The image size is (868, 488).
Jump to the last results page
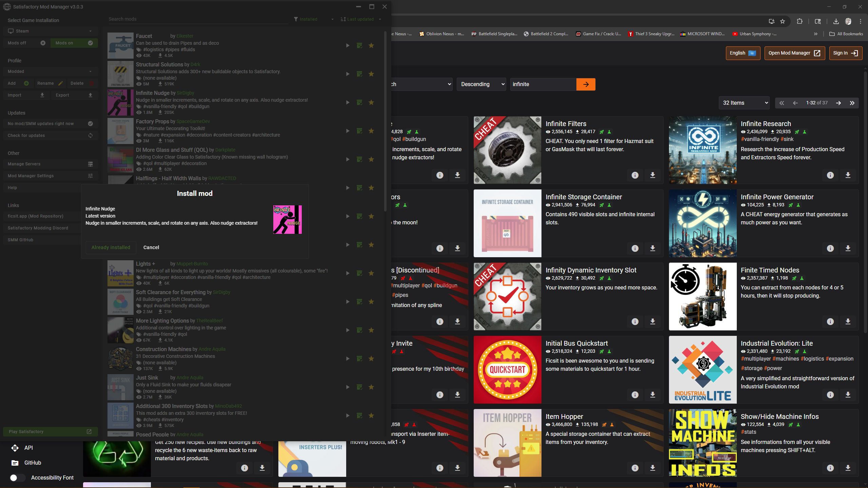(852, 103)
